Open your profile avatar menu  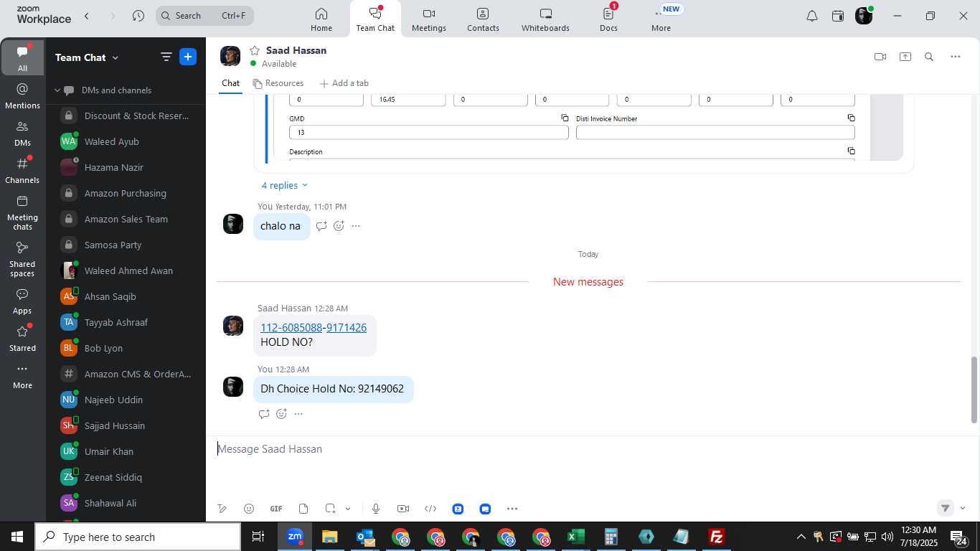(x=864, y=16)
